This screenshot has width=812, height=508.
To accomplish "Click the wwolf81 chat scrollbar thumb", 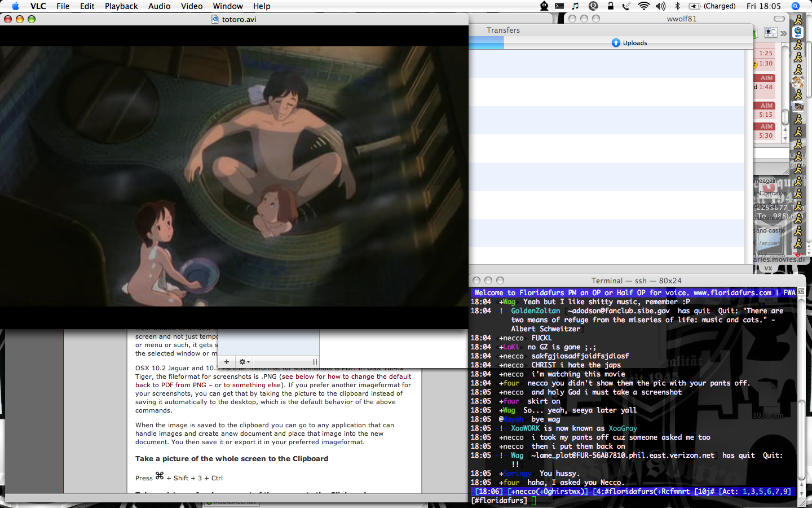I will (x=784, y=116).
